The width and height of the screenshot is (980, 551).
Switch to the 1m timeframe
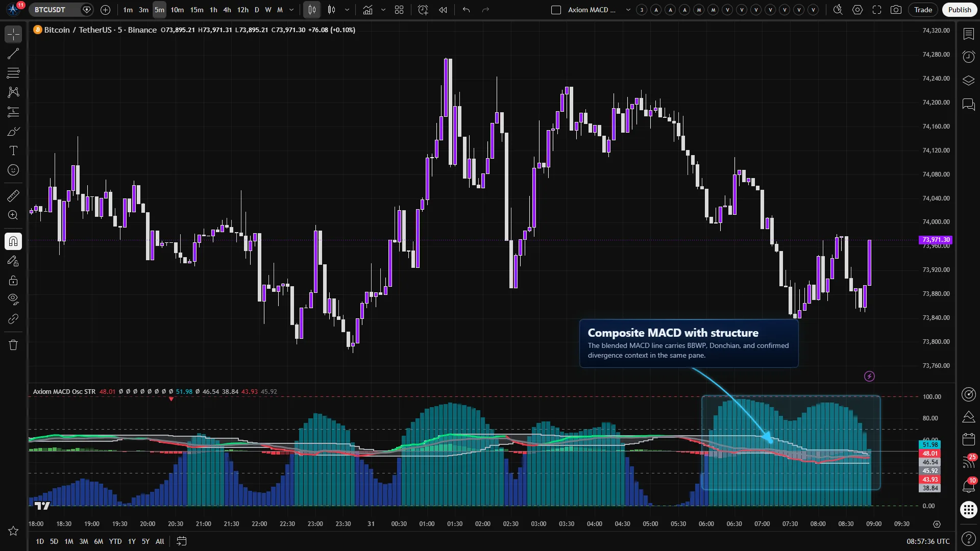pos(128,10)
